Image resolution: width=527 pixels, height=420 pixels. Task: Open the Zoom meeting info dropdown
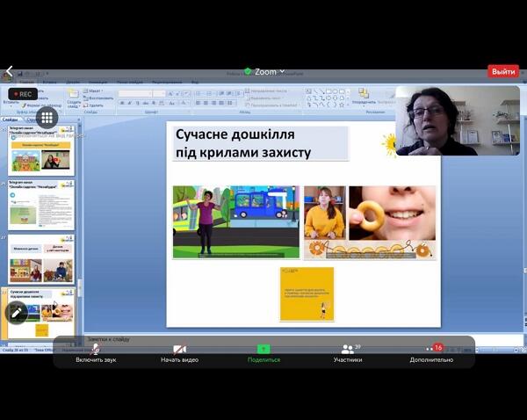point(270,72)
